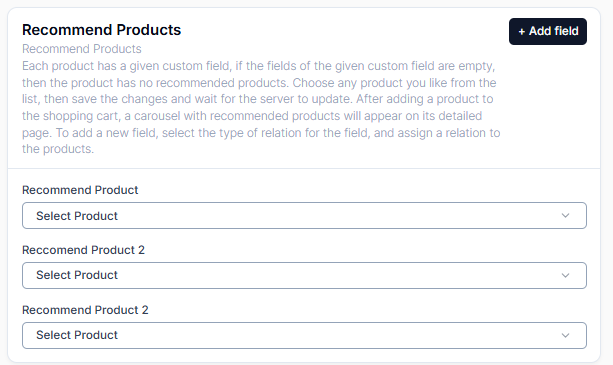
Task: Click the Add field button
Action: click(x=548, y=31)
